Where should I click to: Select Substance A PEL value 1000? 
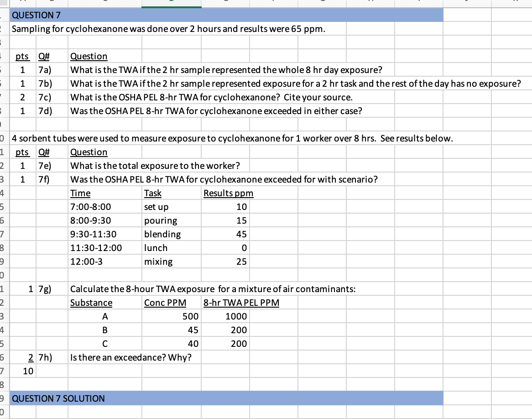pos(225,316)
